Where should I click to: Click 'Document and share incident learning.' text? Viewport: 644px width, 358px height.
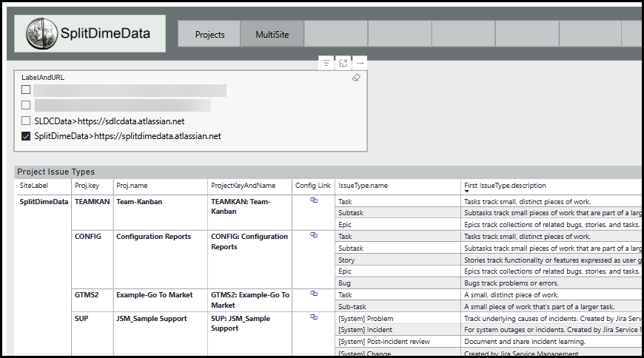point(525,342)
